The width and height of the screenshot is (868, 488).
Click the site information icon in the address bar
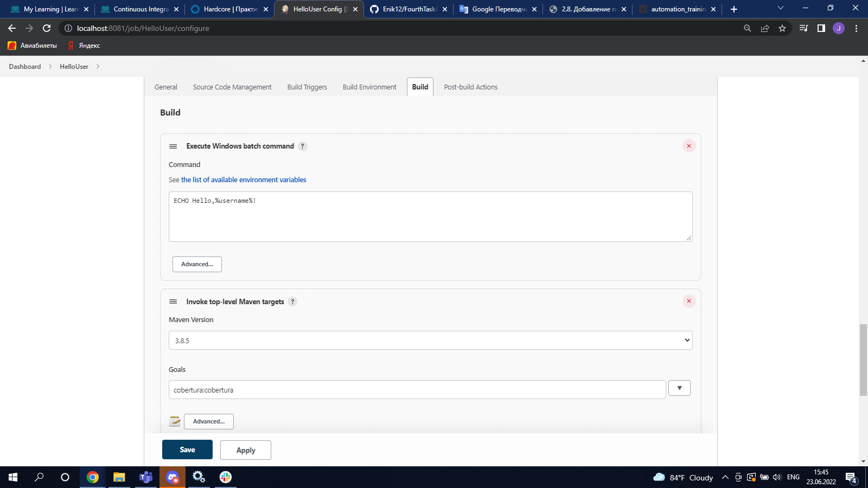click(x=68, y=28)
